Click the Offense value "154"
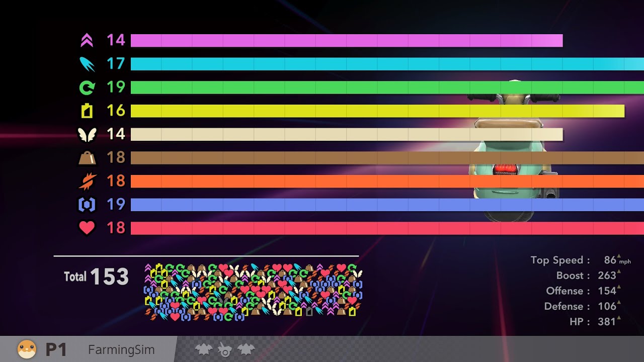The height and width of the screenshot is (362, 644). point(607,291)
